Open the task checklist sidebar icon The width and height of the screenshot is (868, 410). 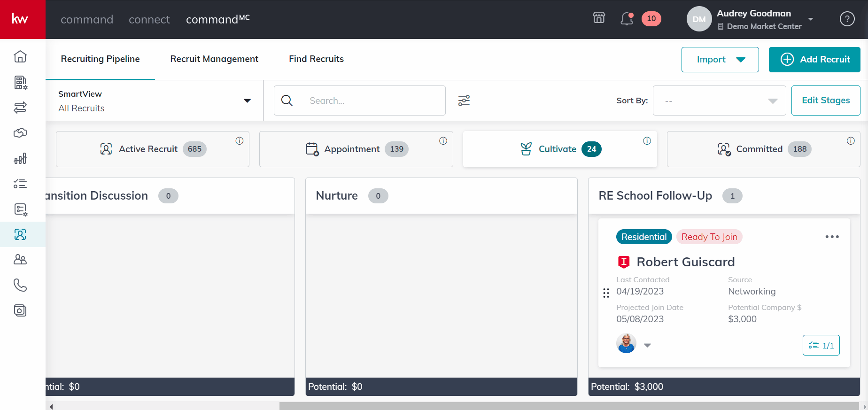coord(20,184)
